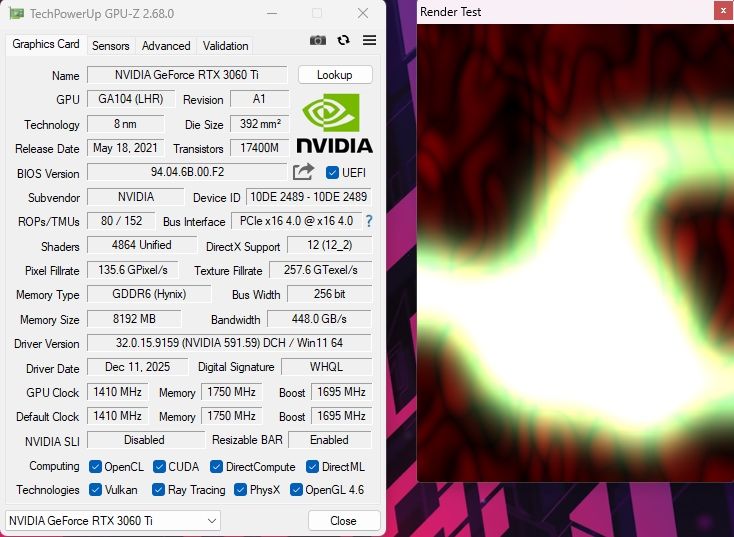The width and height of the screenshot is (734, 537).
Task: Click the GPU field GA104 (LHR)
Action: (x=131, y=99)
